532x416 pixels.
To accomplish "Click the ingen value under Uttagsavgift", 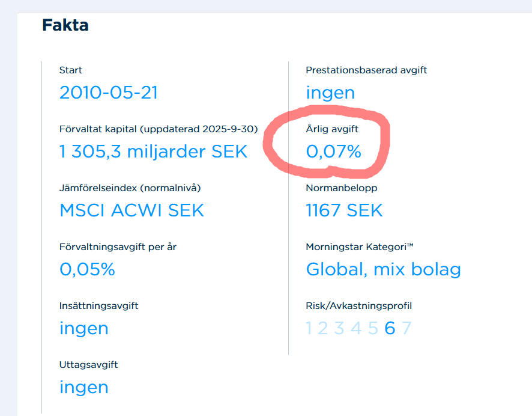I will (x=83, y=387).
